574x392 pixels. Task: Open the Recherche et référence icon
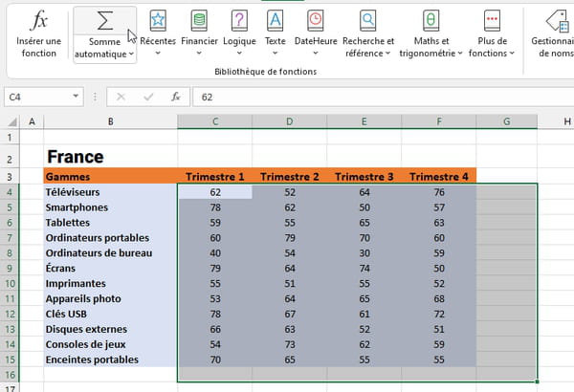point(368,20)
